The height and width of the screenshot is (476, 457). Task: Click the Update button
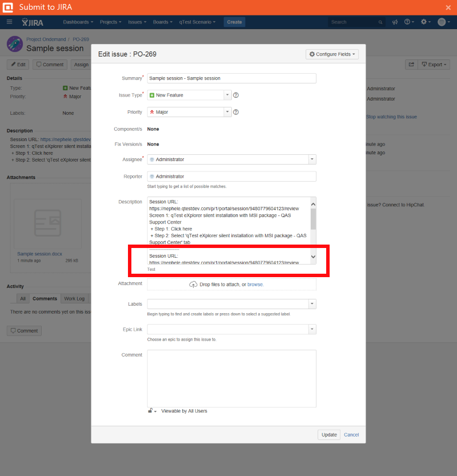329,435
